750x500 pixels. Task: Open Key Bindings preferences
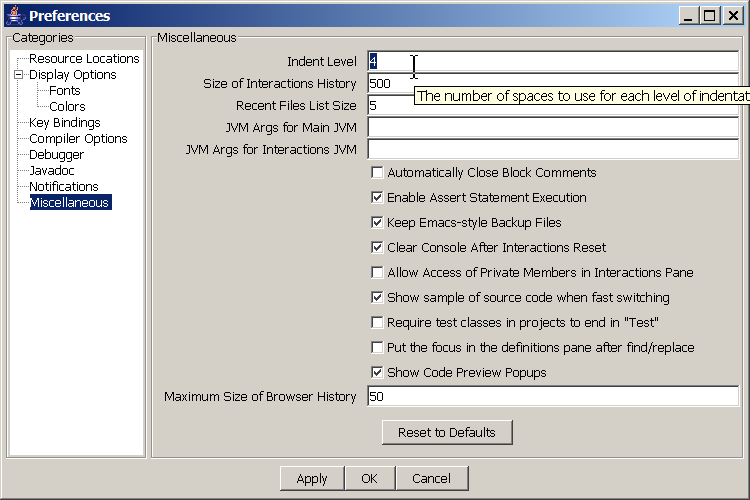[64, 123]
